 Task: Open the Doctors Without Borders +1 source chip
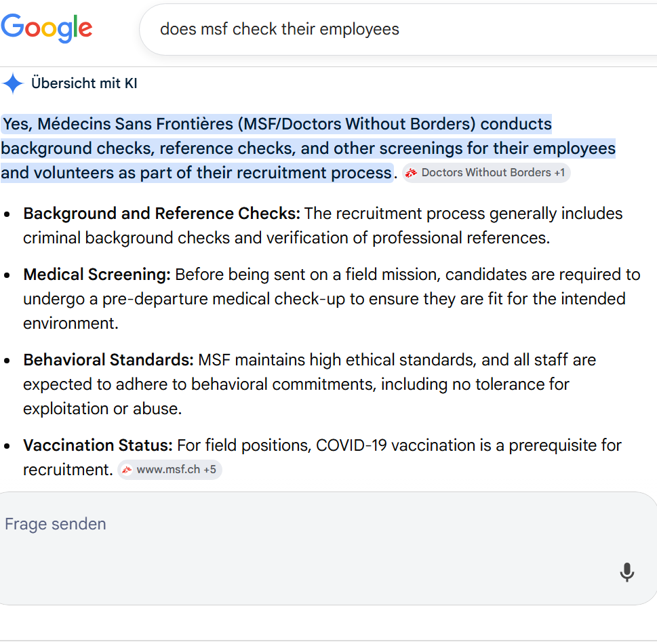pyautogui.click(x=486, y=173)
